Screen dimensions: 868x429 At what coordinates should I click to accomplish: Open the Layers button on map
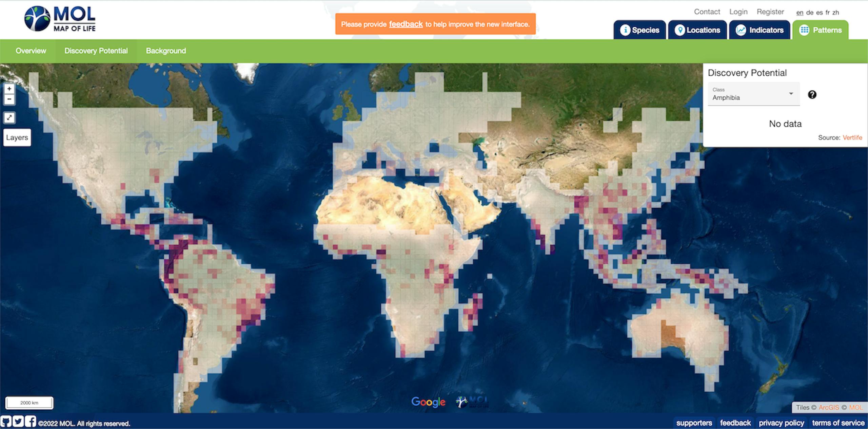(x=17, y=137)
